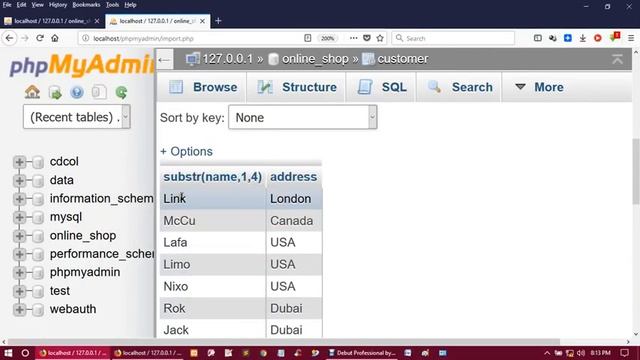Open Pocket save icon in address bar
The width and height of the screenshot is (640, 360).
pos(367,38)
